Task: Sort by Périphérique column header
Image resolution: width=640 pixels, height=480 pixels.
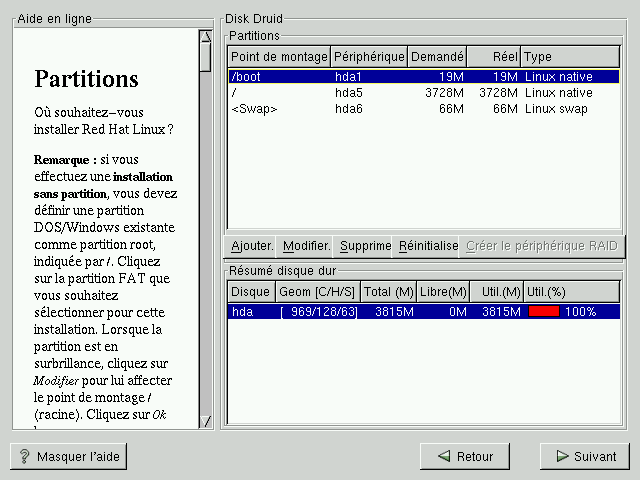Action: coord(369,57)
